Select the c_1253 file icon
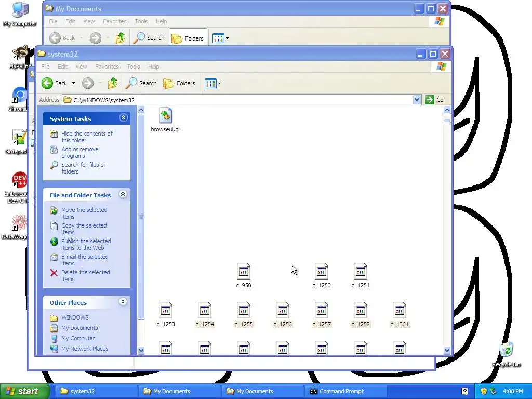The image size is (532, 399). coord(166,311)
